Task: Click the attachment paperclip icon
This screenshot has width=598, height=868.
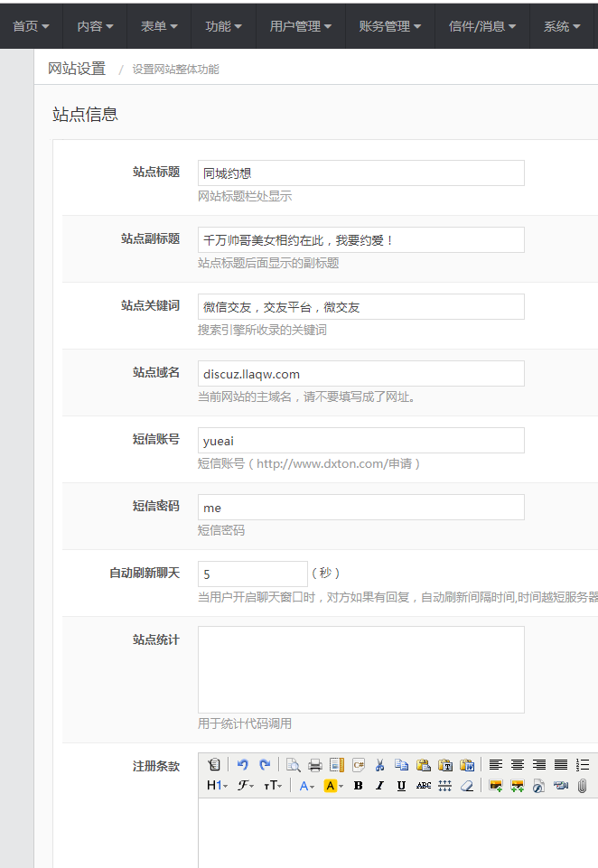Action: tap(583, 786)
